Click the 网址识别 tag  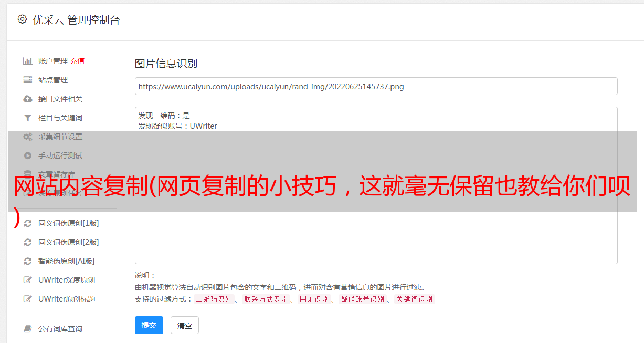314,299
